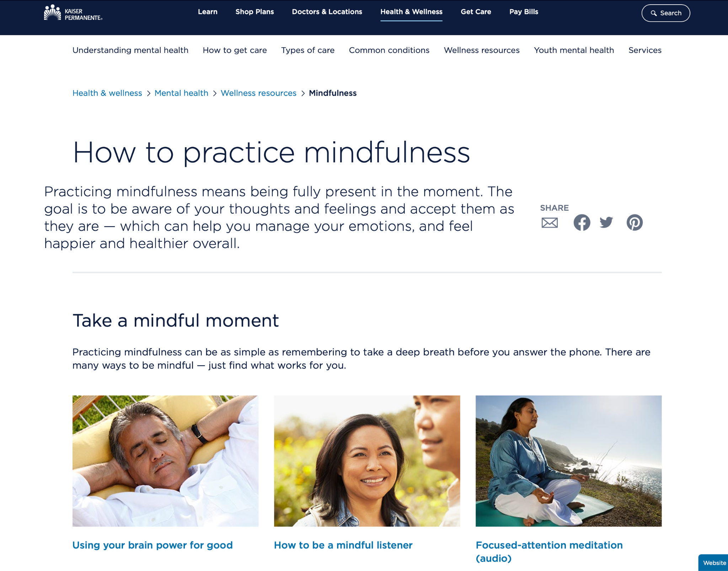Share the article on Facebook
This screenshot has height=571, width=728.
(582, 222)
